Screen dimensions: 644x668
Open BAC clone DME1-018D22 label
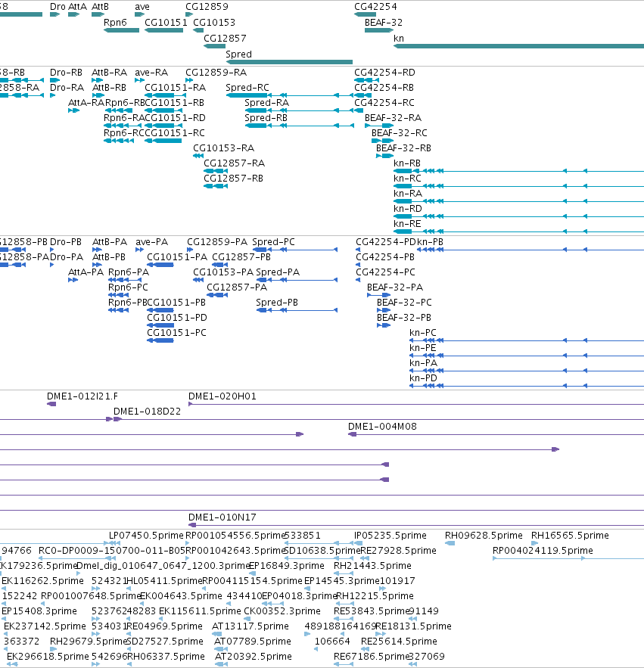point(147,412)
